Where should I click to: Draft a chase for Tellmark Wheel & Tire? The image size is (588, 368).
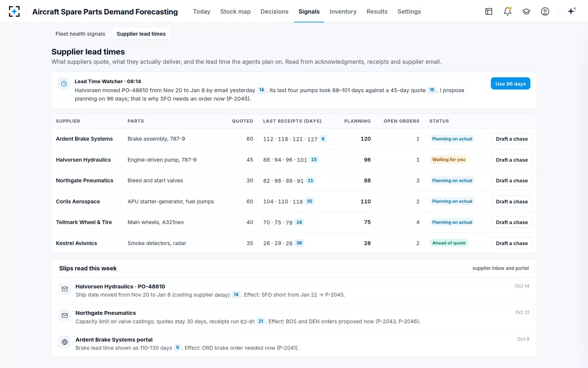(x=512, y=222)
